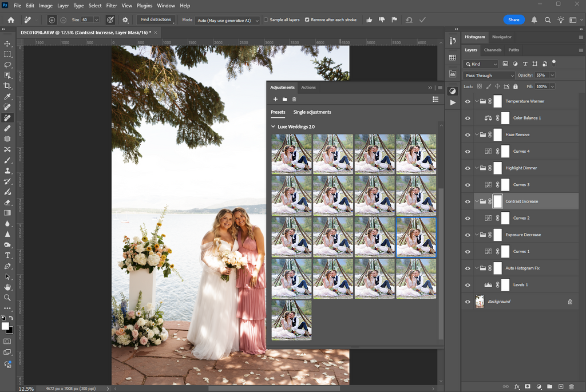
Task: Open the brush settings gear in options bar
Action: pyautogui.click(x=125, y=19)
